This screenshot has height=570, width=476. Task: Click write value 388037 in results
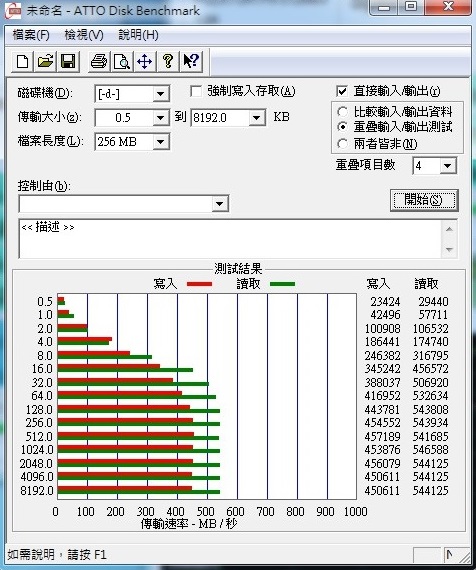click(383, 382)
